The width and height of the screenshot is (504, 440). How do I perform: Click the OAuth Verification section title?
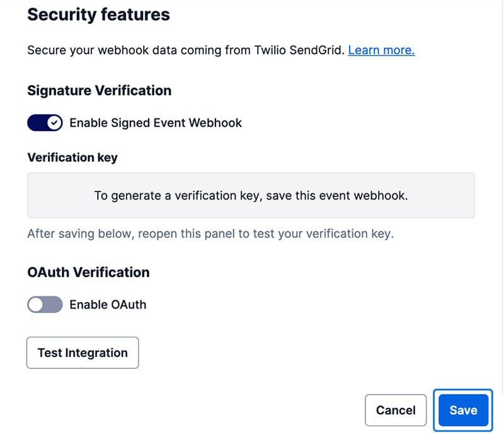pyautogui.click(x=88, y=272)
